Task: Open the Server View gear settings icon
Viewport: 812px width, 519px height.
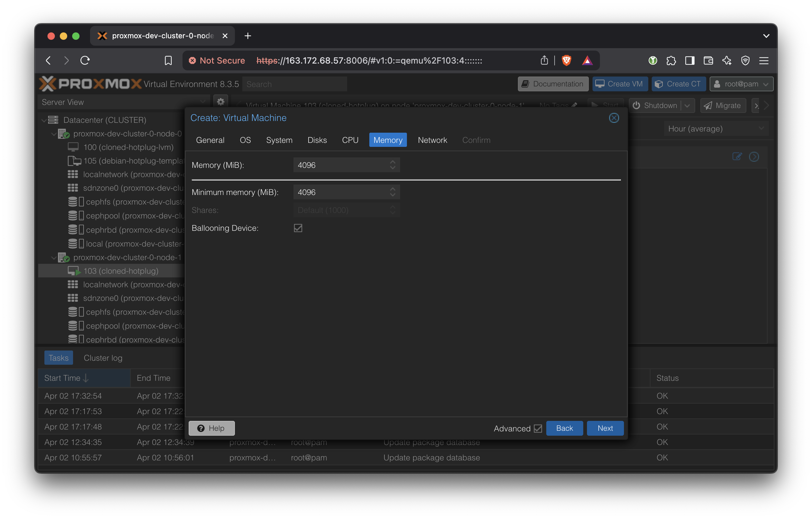Action: 220,102
